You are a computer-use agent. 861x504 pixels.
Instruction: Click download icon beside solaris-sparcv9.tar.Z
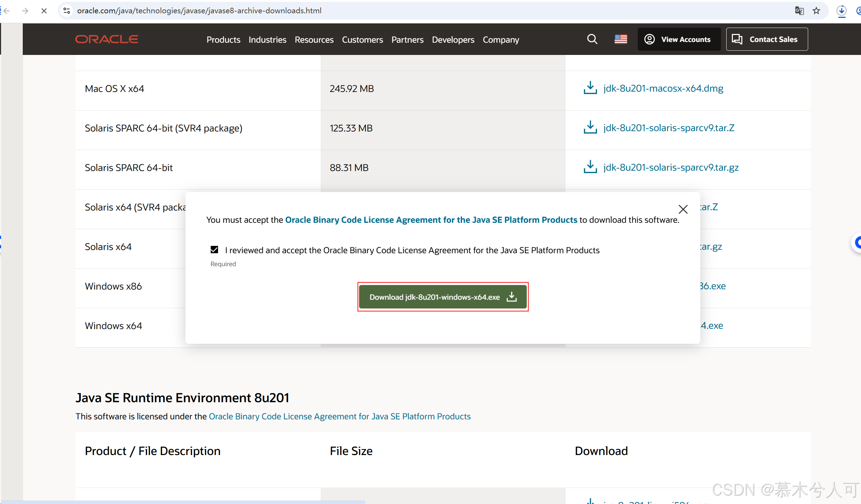[590, 127]
